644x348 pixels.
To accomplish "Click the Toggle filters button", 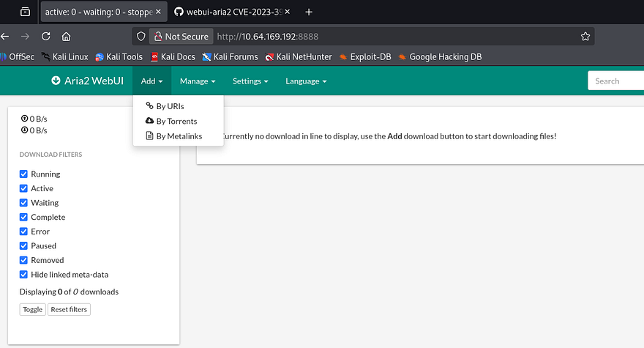I will tap(32, 309).
